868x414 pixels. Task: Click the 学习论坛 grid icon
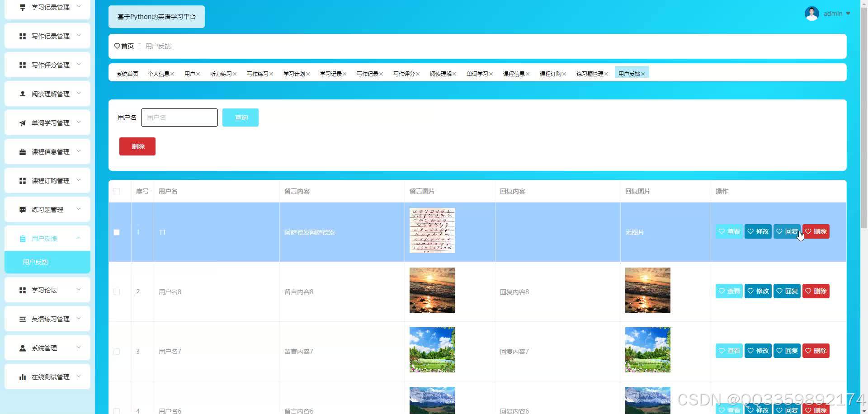23,290
